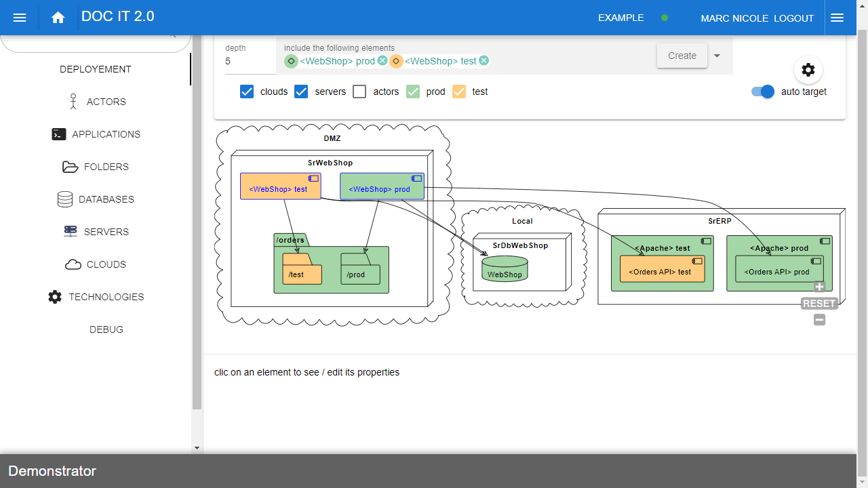Image resolution: width=868 pixels, height=488 pixels.
Task: Turn off the auto target switch
Action: 763,91
